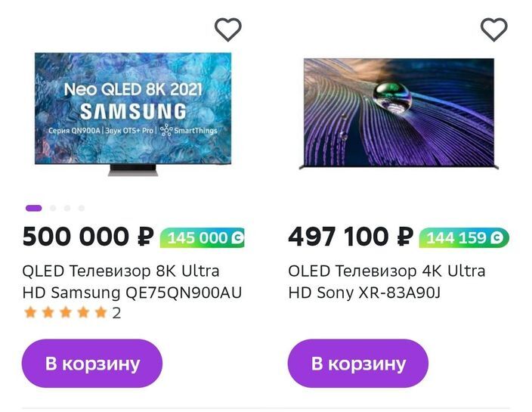Go to third image carousel dot
Screen dimensions: 532x412
(x=67, y=208)
